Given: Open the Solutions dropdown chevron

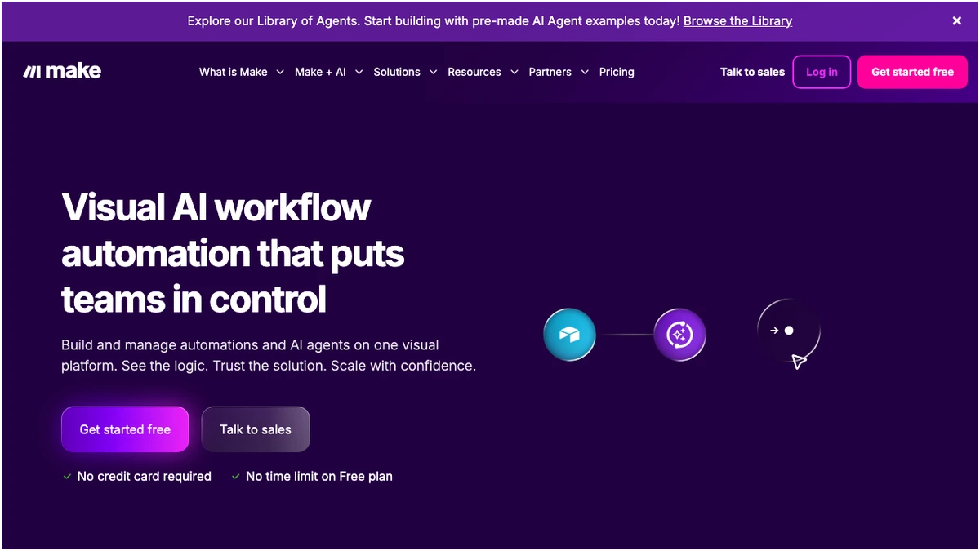Looking at the screenshot, I should tap(433, 72).
